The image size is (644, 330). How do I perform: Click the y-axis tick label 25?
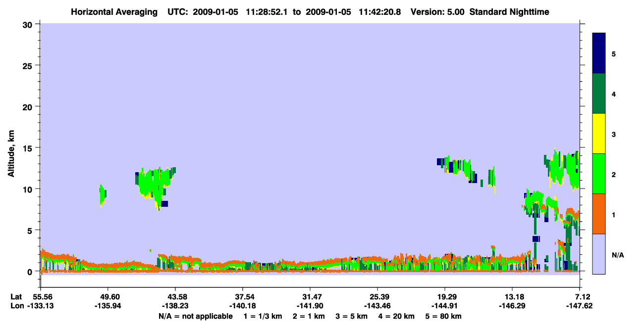click(x=28, y=65)
